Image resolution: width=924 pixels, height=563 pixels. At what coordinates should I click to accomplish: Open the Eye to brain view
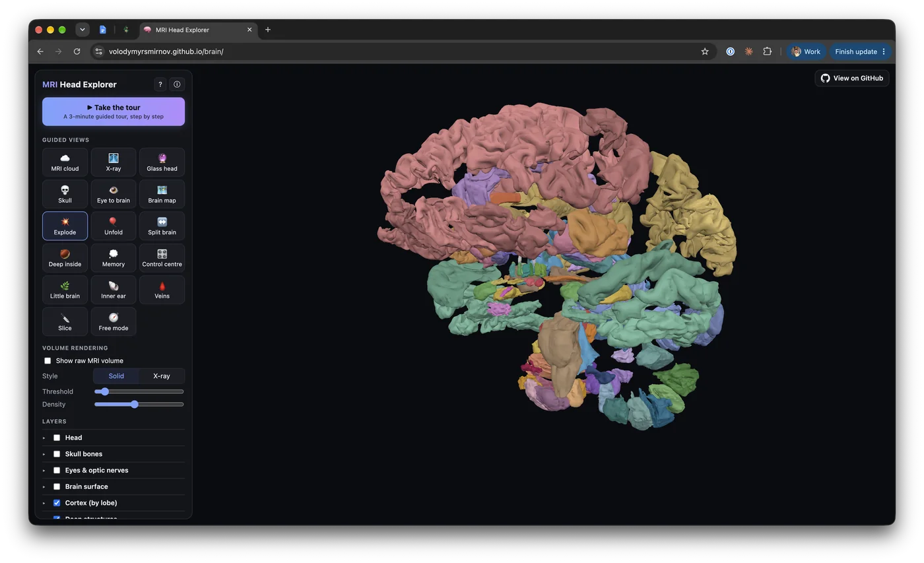click(x=114, y=194)
